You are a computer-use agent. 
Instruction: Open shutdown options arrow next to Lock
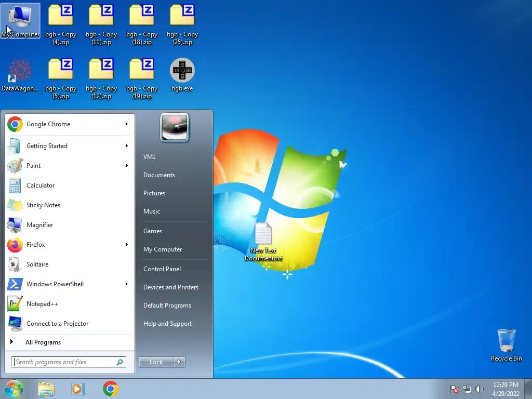[x=179, y=362]
